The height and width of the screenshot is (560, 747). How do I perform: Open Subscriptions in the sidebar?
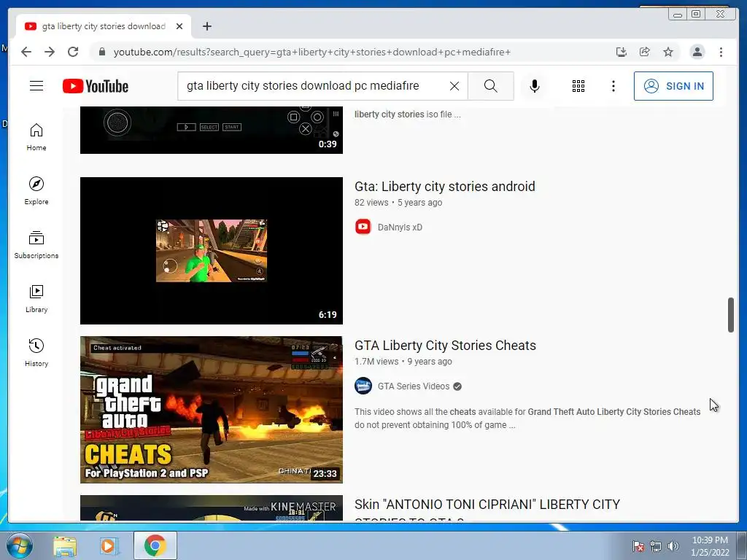point(36,245)
